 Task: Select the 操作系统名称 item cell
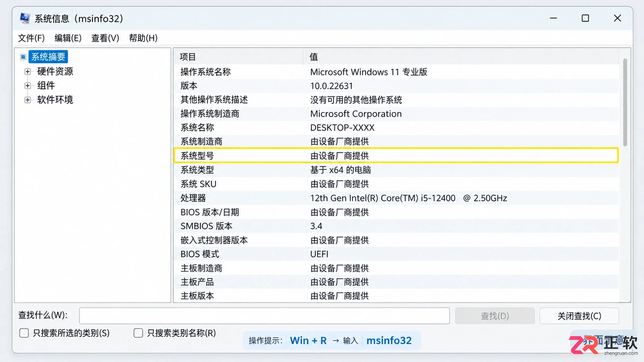pos(206,72)
